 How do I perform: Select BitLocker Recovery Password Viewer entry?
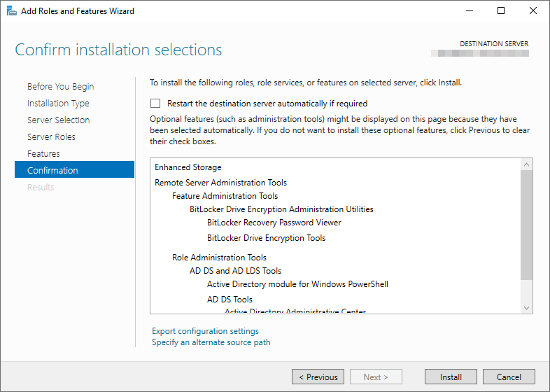[274, 223]
